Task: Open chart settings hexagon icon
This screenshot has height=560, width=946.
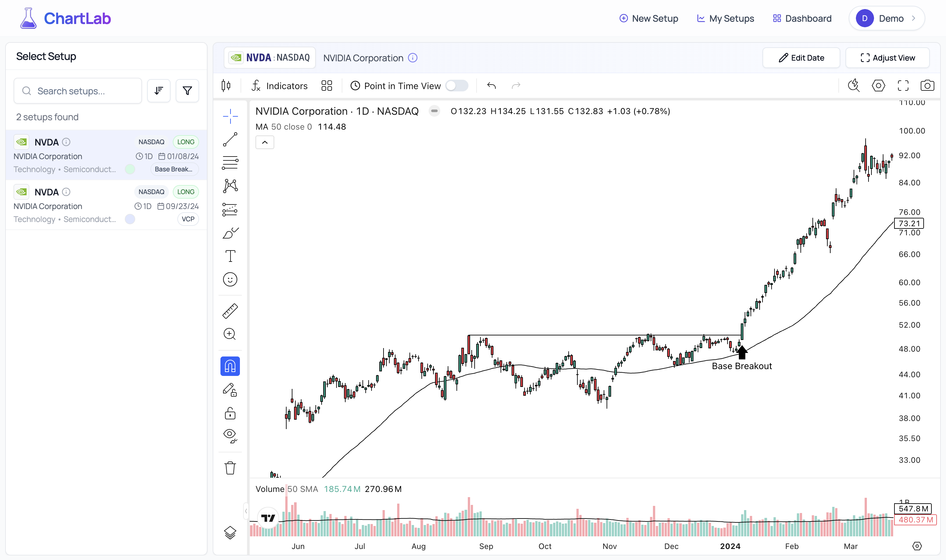Action: pyautogui.click(x=879, y=86)
